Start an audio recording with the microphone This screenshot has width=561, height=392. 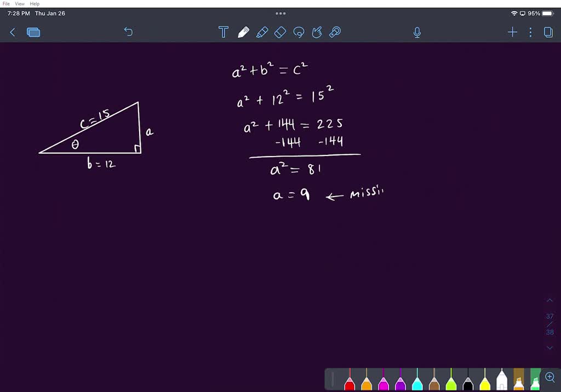pos(416,32)
